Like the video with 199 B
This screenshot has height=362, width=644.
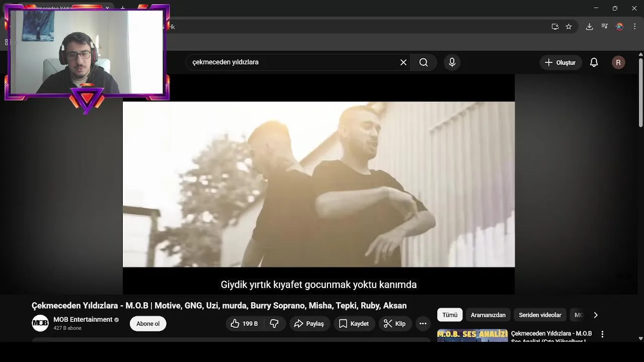click(245, 324)
